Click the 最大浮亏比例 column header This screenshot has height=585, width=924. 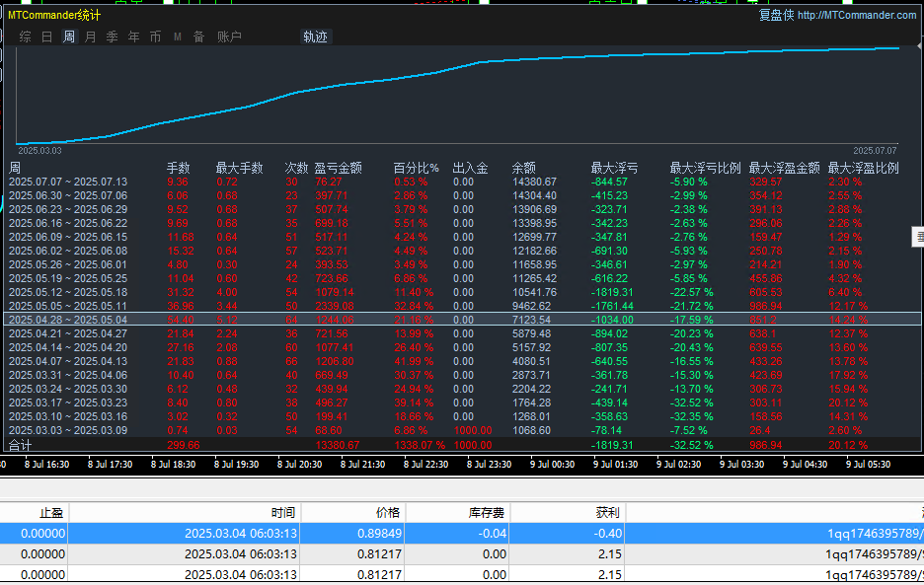(705, 168)
